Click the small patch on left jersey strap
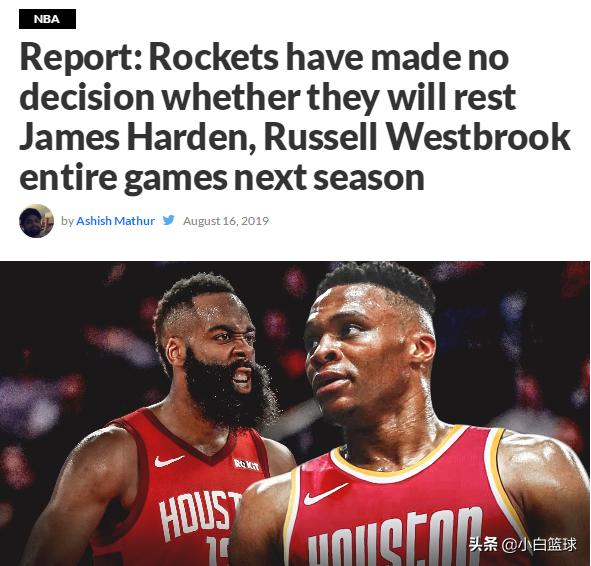Screen dimensions: 591x566 pyautogui.click(x=247, y=465)
